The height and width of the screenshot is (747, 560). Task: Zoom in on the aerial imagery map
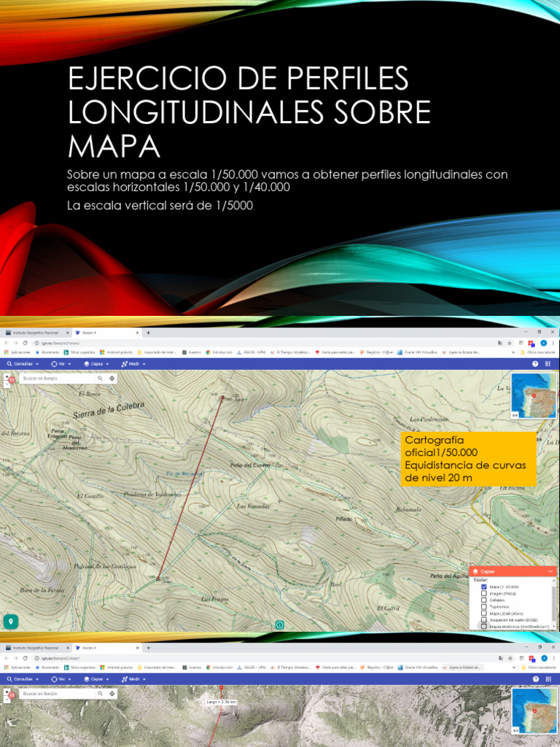click(7, 692)
